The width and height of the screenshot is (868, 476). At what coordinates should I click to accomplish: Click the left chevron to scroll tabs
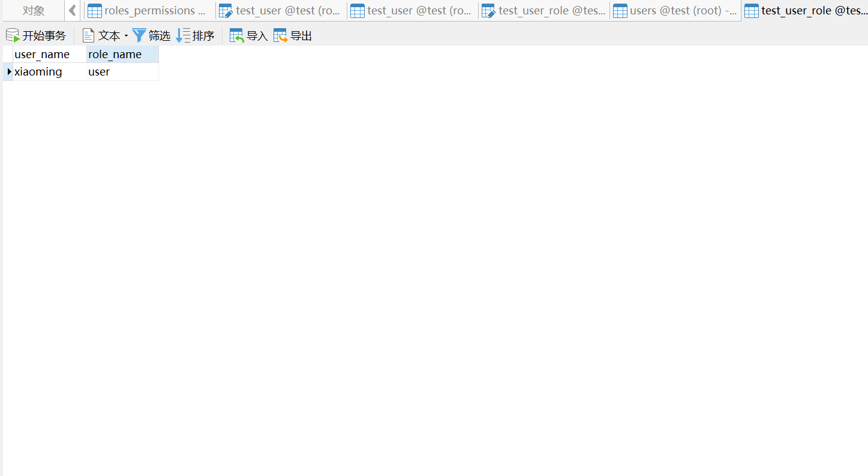click(73, 11)
